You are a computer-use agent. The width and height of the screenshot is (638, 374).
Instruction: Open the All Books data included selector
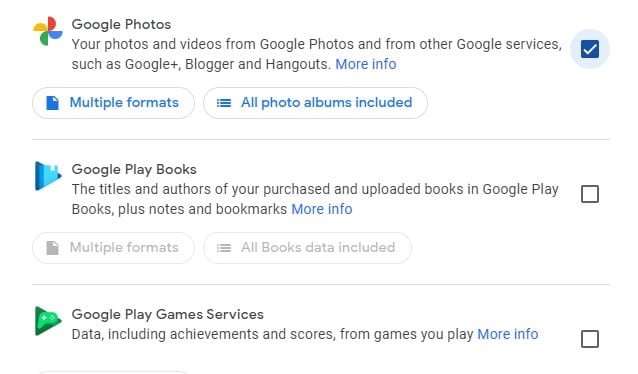point(307,248)
